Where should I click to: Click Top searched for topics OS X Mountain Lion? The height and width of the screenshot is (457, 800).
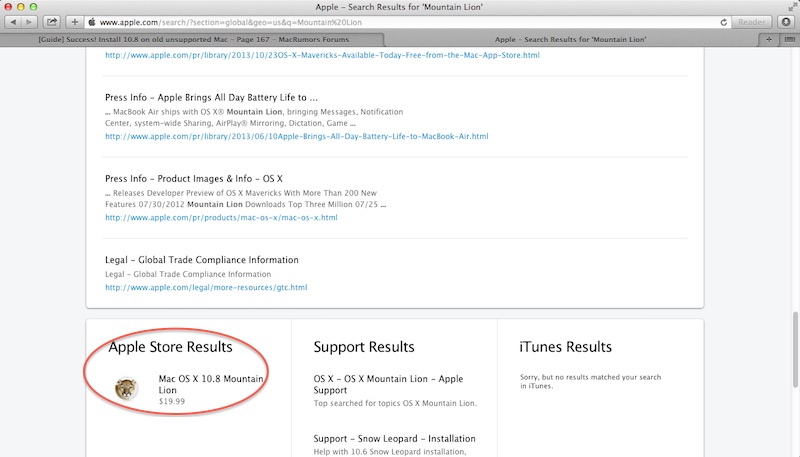click(x=395, y=403)
